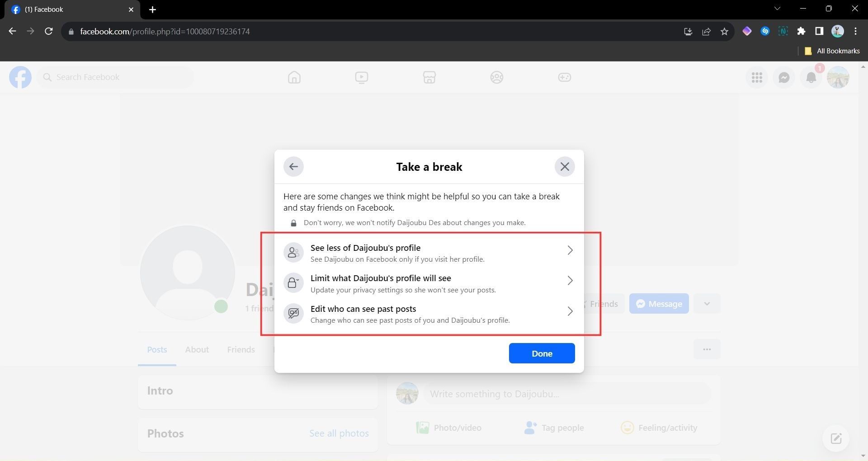Select the Feeling/activity post option
Image resolution: width=868 pixels, height=461 pixels.
(659, 428)
